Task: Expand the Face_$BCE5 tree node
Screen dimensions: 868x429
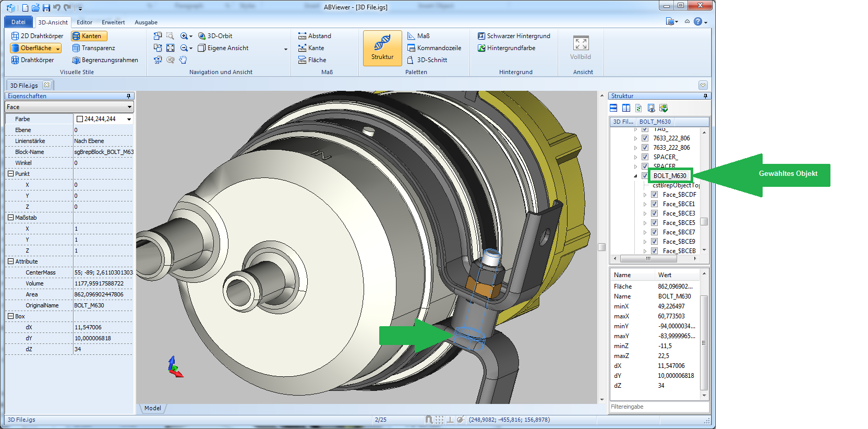Action: pos(645,223)
